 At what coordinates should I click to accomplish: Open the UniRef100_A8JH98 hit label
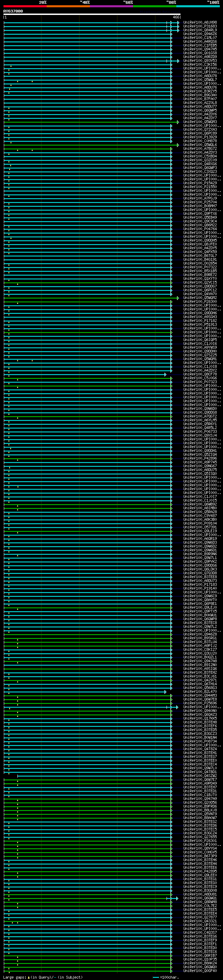[x=200, y=23]
